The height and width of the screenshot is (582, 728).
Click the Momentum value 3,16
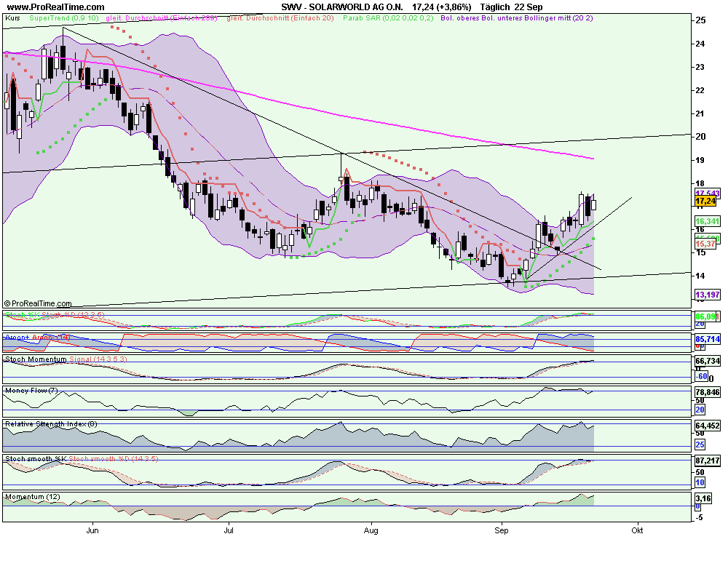coord(703,498)
